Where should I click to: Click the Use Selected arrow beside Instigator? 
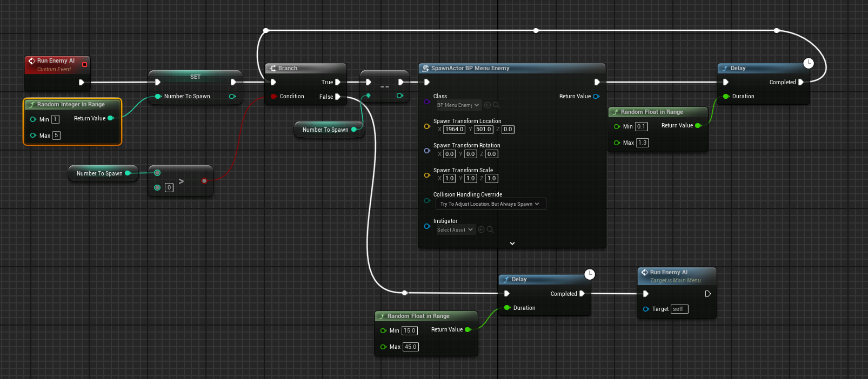tap(481, 229)
